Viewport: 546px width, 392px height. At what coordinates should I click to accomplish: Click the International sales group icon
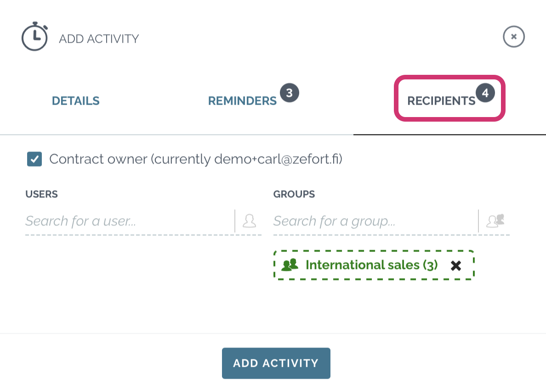290,265
